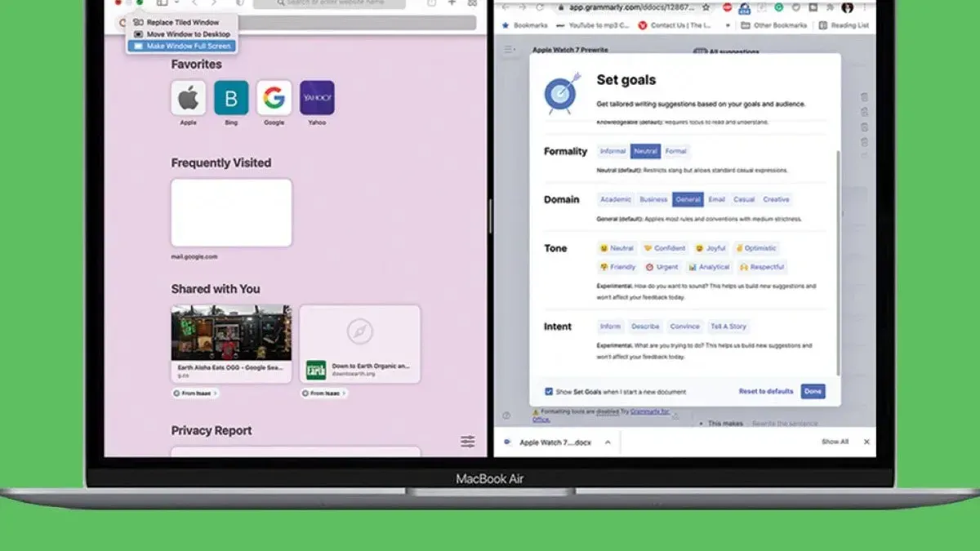Click the Safari address search field
This screenshot has width=980, height=551.
[329, 4]
